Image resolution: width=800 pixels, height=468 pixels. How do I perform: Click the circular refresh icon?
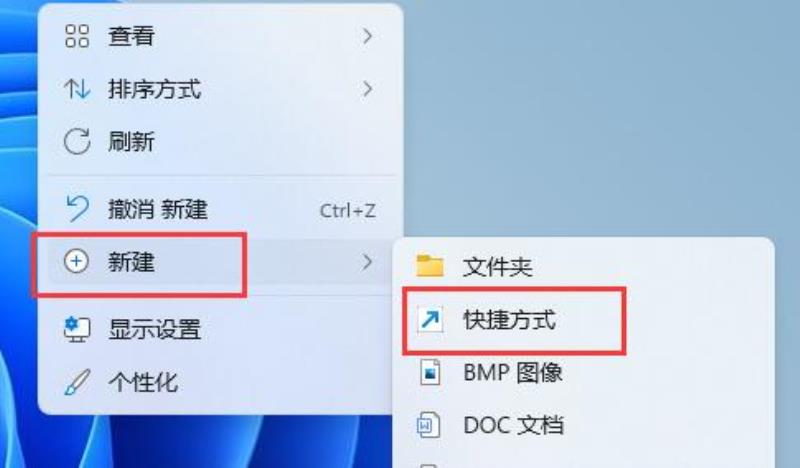pos(77,141)
